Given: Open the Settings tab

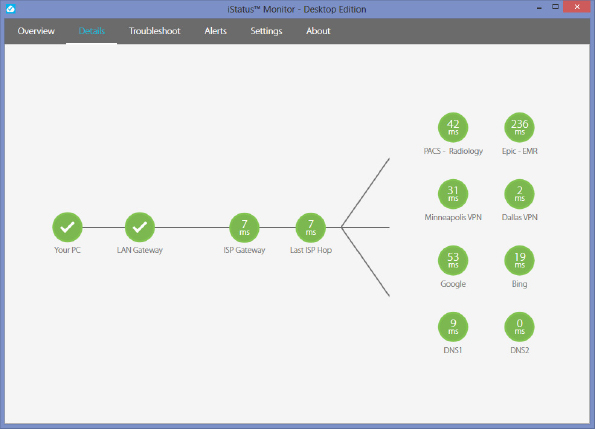Looking at the screenshot, I should coord(266,31).
